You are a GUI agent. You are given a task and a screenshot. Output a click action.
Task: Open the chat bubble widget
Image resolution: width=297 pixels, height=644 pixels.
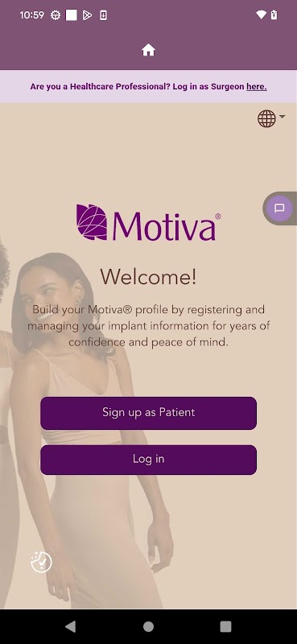(279, 208)
